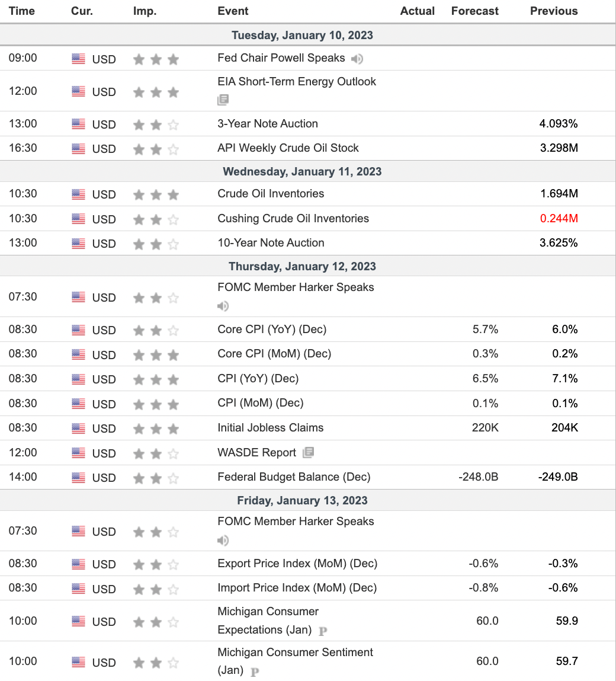Click preliminary P icon by Michigan Consumer Sentiment
The width and height of the screenshot is (616, 681).
tap(255, 672)
